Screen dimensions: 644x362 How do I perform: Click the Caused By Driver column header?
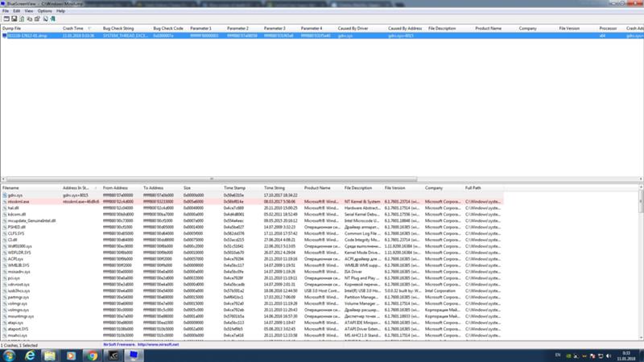tap(361, 28)
